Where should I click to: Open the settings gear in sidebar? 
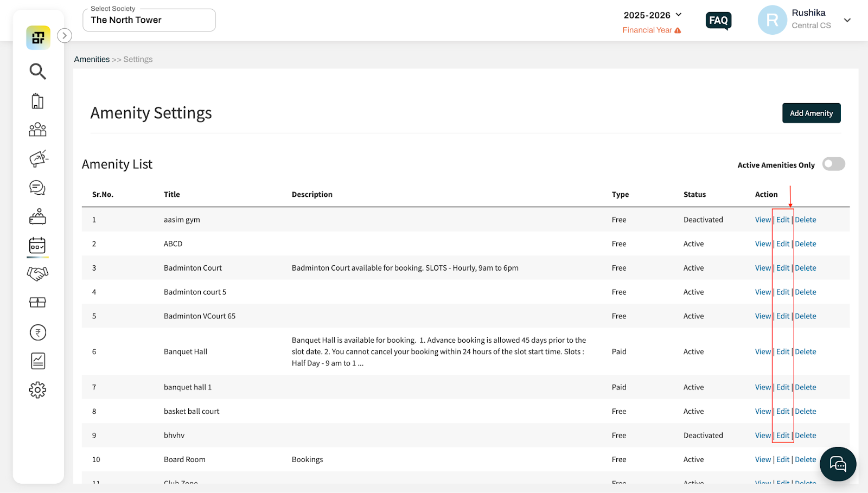click(37, 389)
